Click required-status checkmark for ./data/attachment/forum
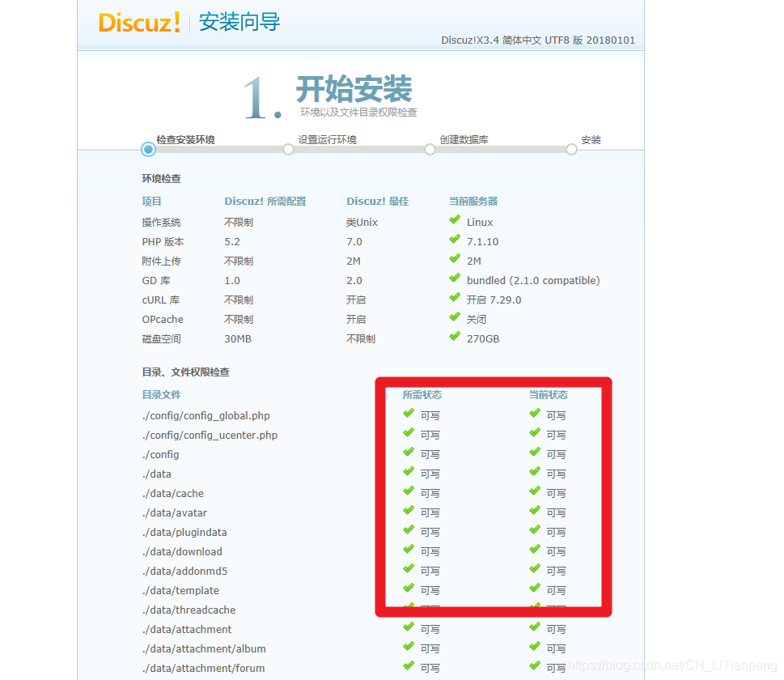784x680 pixels. [x=409, y=666]
